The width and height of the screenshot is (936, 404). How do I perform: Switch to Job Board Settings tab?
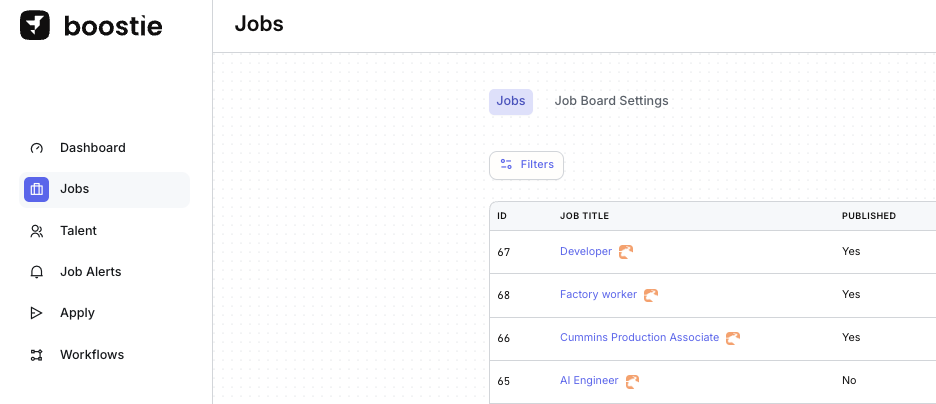[x=611, y=101]
